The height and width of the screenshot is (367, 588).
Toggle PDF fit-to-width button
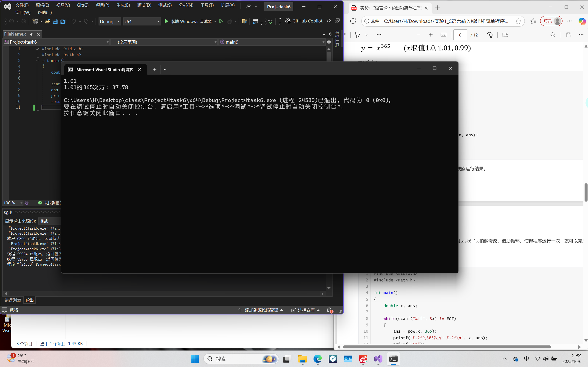coord(443,35)
